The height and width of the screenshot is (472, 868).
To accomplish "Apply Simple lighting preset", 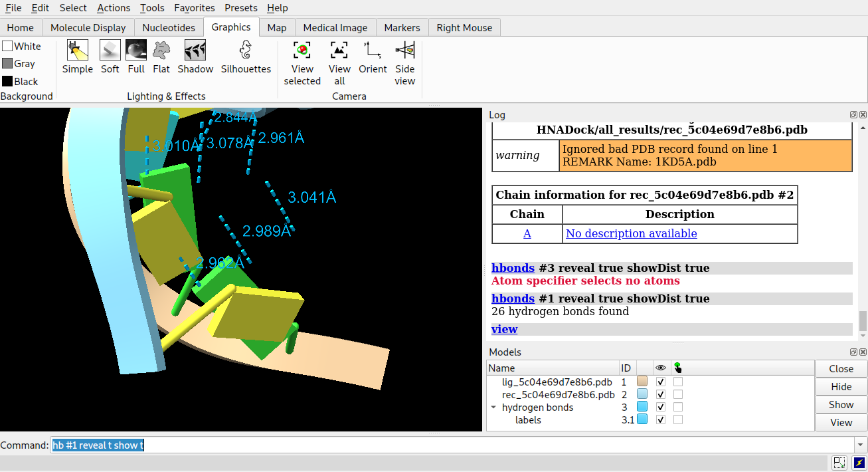I will [78, 51].
